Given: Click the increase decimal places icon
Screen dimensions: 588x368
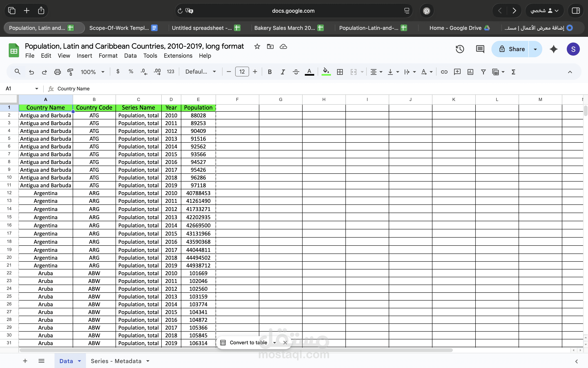Looking at the screenshot, I should click(157, 72).
